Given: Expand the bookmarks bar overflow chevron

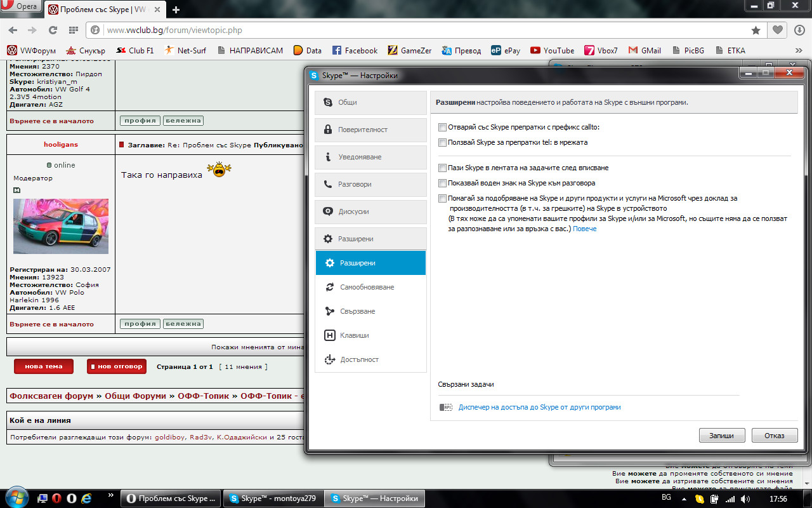Looking at the screenshot, I should pyautogui.click(x=799, y=50).
